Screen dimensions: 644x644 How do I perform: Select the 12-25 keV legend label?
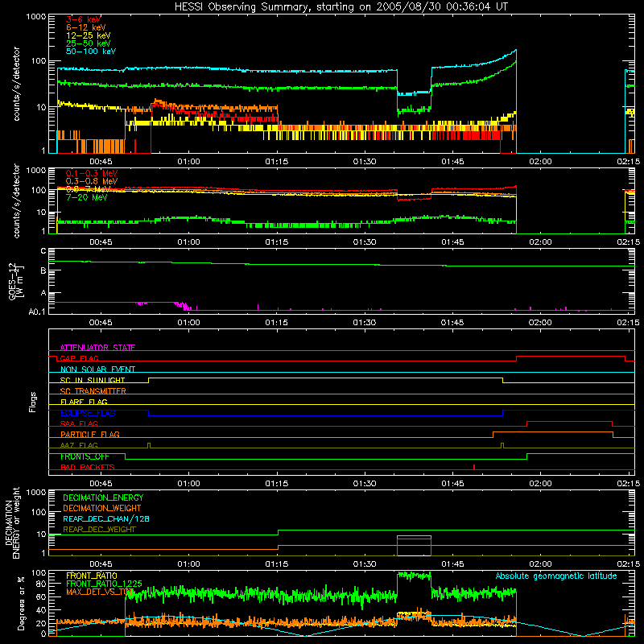[88, 35]
